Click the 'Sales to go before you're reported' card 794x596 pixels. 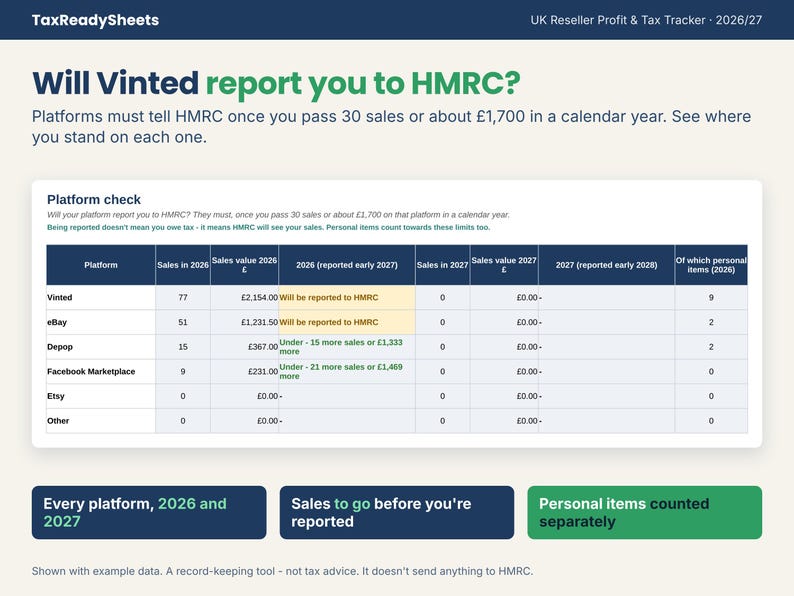396,512
